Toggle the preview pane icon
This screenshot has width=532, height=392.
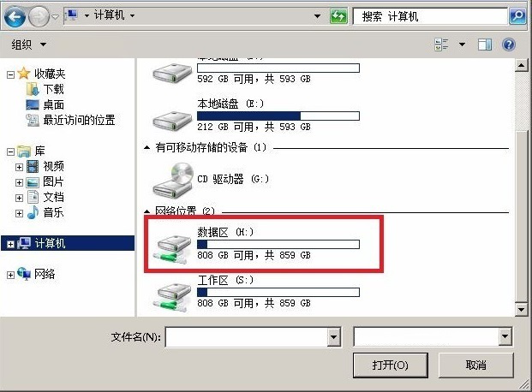coord(485,45)
